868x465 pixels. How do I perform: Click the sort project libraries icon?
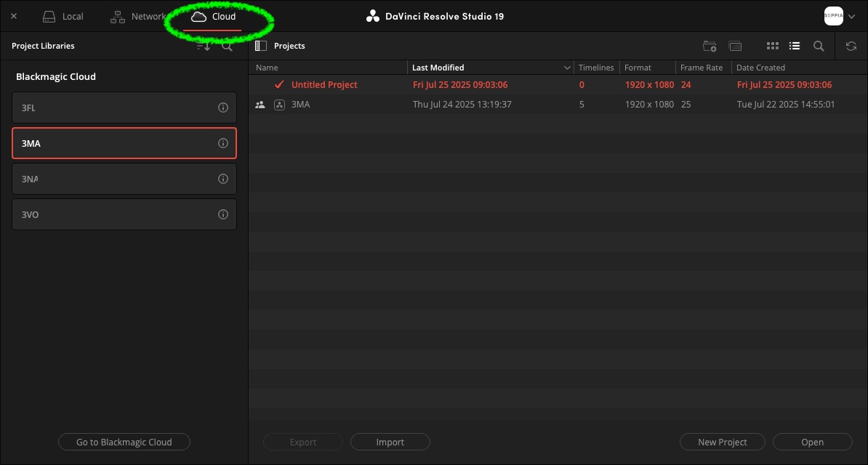tap(204, 46)
